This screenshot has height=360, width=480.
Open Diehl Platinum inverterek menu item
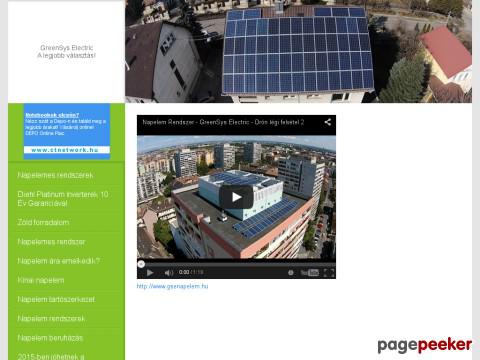[63, 199]
